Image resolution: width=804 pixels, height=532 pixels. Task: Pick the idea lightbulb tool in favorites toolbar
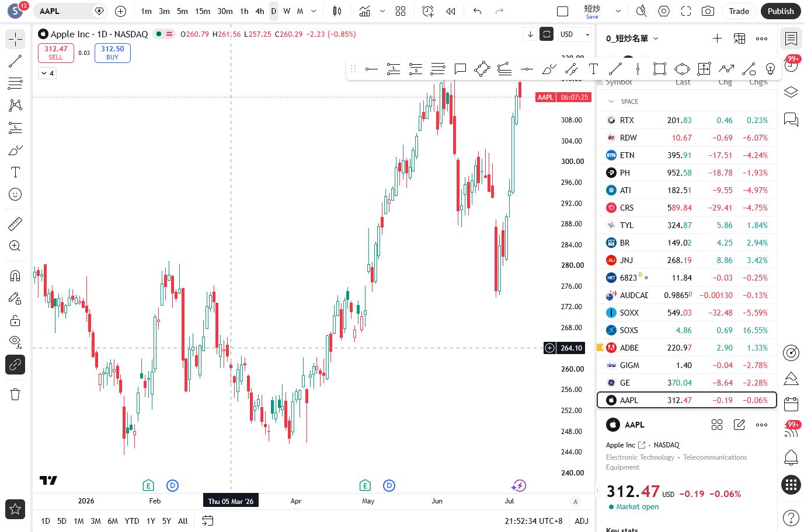point(771,69)
